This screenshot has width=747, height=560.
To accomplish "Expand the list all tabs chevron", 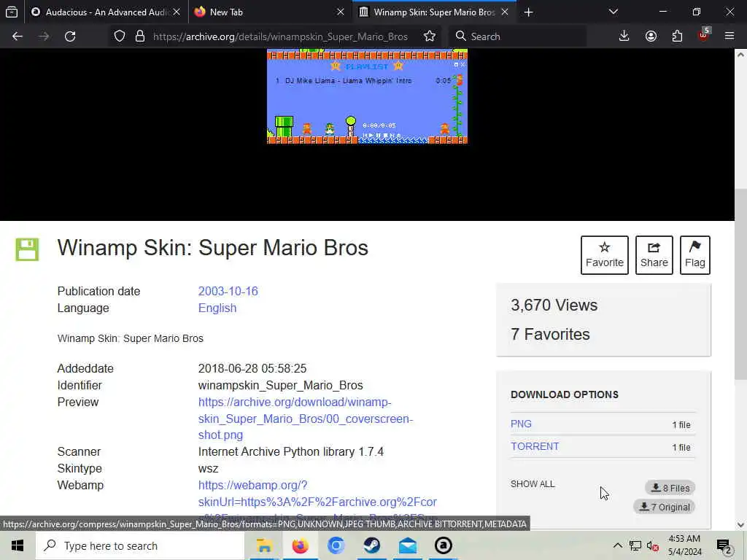I will (614, 12).
